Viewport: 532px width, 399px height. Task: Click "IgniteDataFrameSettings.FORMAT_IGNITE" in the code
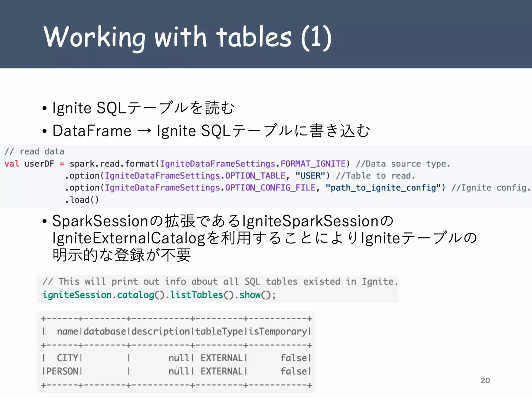[253, 164]
